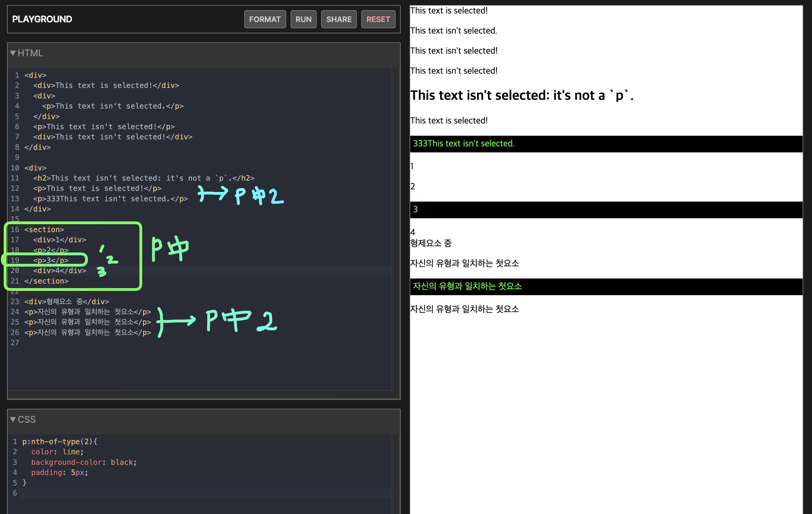Viewport: 812px width, 514px height.
Task: Click the 'background-color: black;' CSS declaration
Action: pyautogui.click(x=84, y=462)
